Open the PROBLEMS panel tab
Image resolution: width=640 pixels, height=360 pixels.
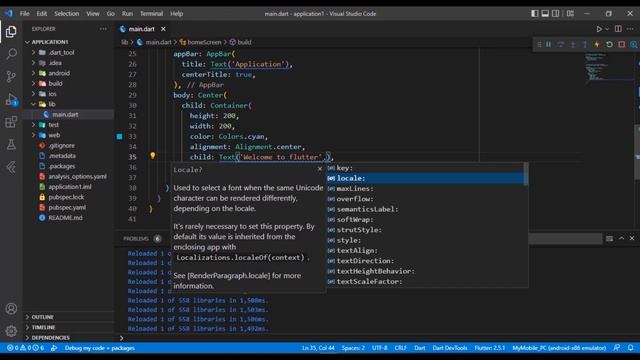point(136,238)
